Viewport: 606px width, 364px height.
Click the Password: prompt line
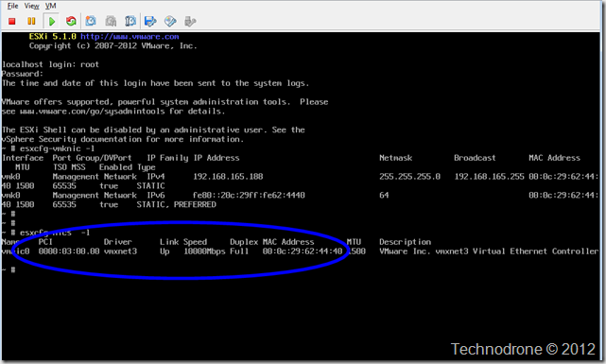tap(23, 74)
